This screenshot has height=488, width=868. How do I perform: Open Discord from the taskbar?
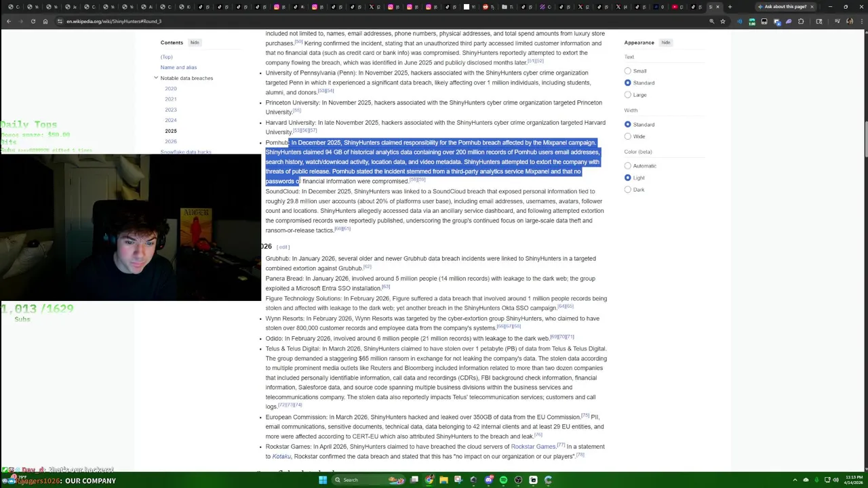pyautogui.click(x=489, y=480)
